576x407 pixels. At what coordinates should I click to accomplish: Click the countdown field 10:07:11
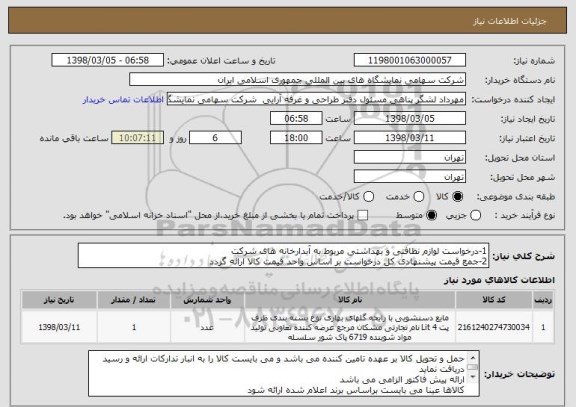pos(138,138)
